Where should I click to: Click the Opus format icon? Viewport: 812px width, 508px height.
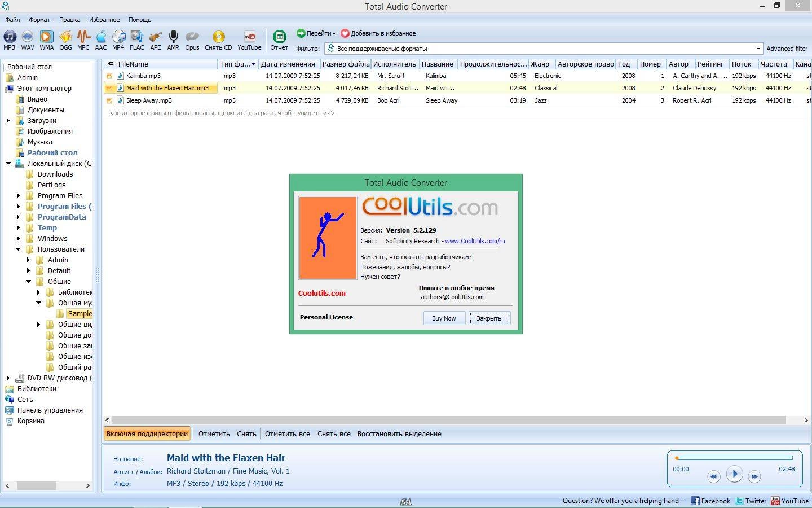tap(192, 41)
